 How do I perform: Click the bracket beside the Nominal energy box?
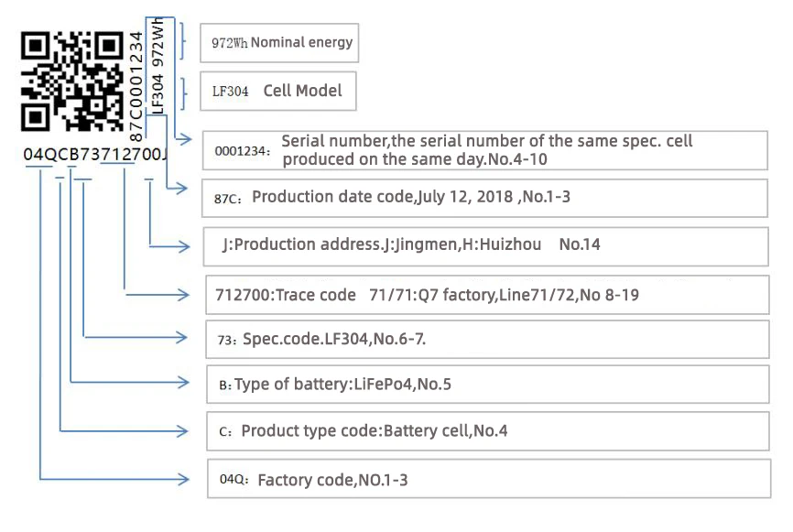click(x=182, y=41)
